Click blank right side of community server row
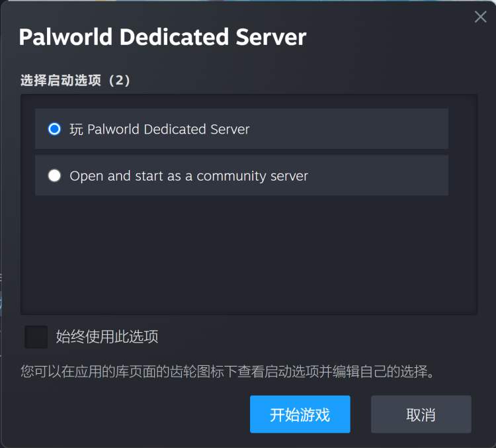The height and width of the screenshot is (448, 496). pos(378,175)
